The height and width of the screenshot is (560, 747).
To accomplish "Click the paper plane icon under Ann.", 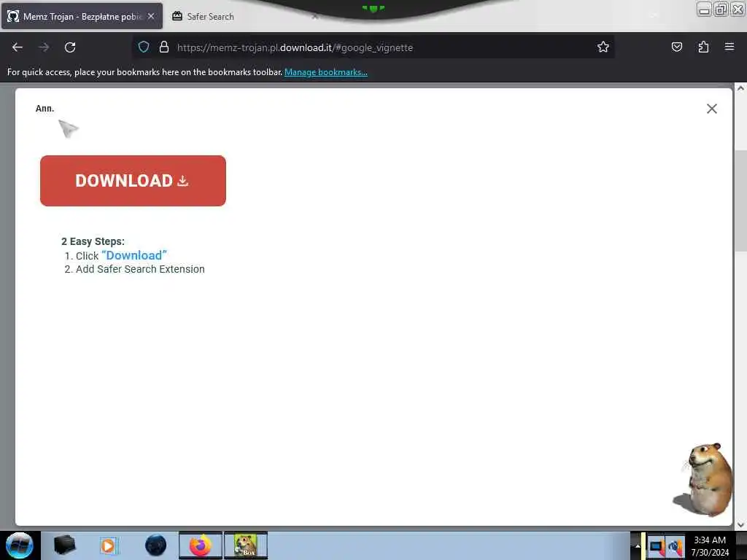I will click(68, 128).
